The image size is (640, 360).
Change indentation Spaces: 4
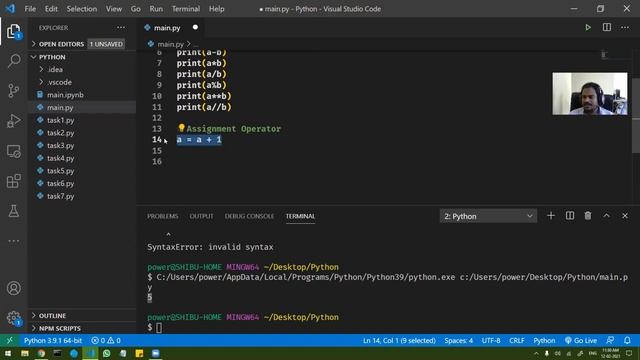pyautogui.click(x=459, y=340)
